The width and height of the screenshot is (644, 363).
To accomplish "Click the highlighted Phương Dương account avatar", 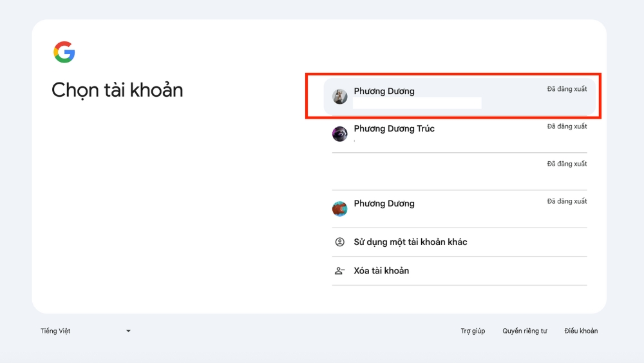I will tap(340, 97).
